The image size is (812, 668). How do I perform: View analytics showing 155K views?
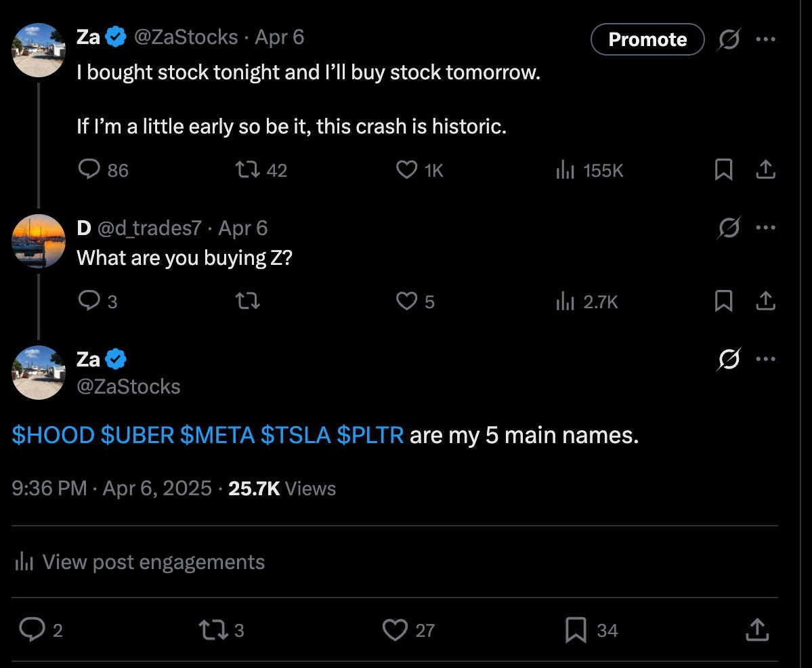pyautogui.click(x=565, y=170)
